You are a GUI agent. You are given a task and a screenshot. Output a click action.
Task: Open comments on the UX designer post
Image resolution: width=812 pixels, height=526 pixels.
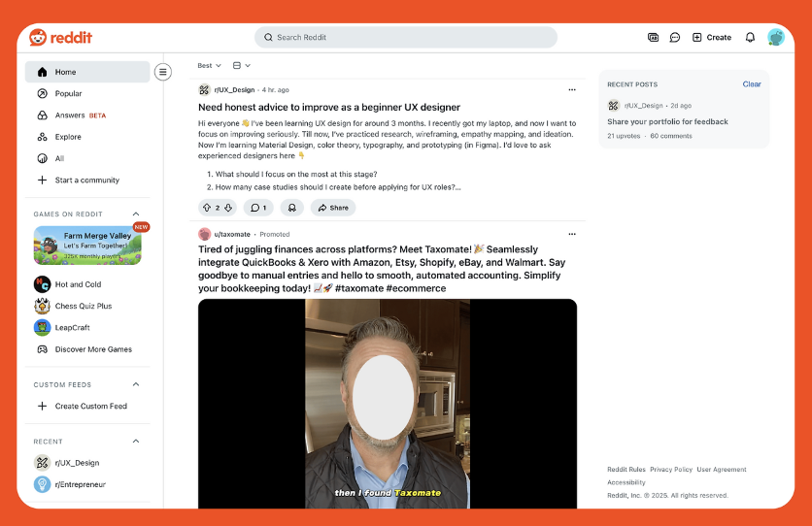[x=258, y=208]
